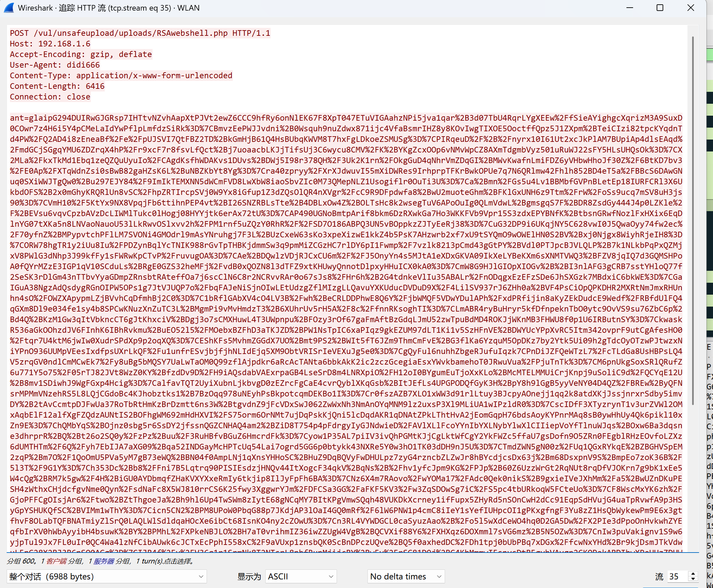Click the Connection: close header line
This screenshot has height=588, width=713.
point(50,96)
